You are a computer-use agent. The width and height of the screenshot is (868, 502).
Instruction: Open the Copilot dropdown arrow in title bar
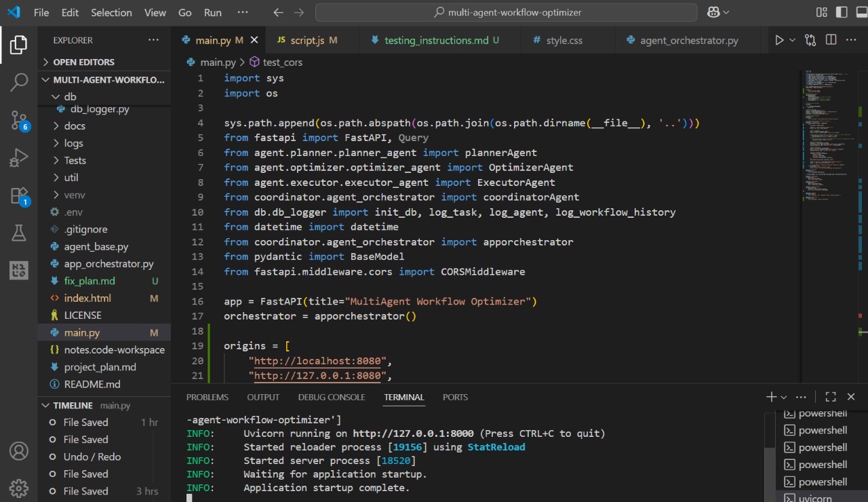(x=726, y=12)
